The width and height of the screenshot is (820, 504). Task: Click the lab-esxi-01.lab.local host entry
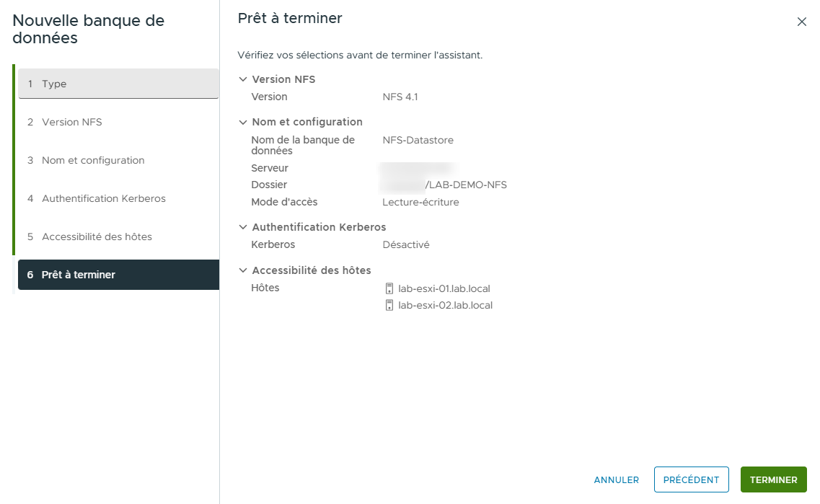point(444,289)
